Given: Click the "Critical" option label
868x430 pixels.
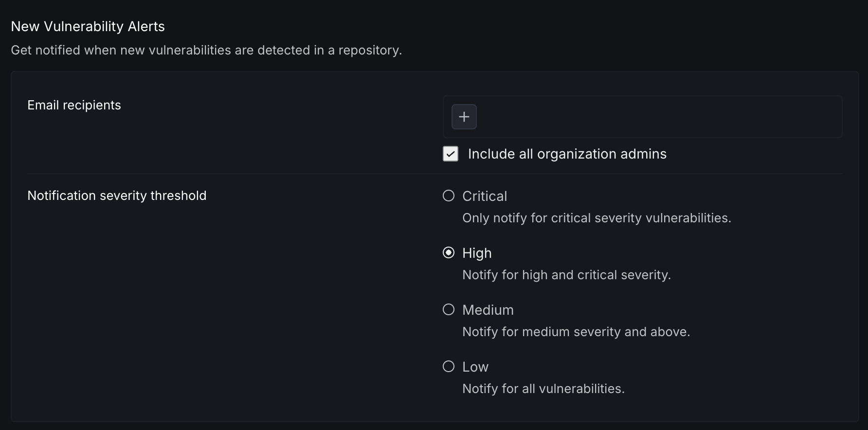Looking at the screenshot, I should (485, 196).
